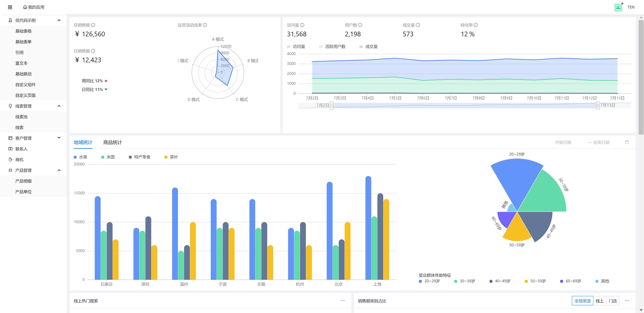The width and height of the screenshot is (644, 313).
Task: Select 门店 channel button
Action: coord(612,301)
